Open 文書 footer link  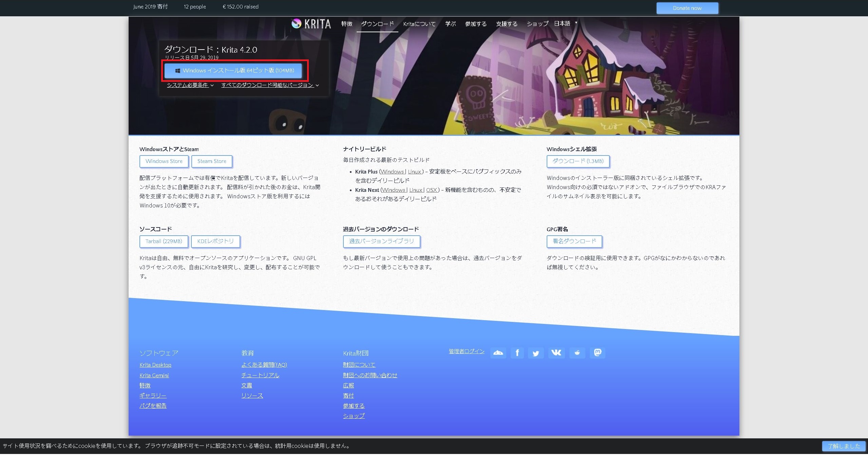[x=247, y=386]
